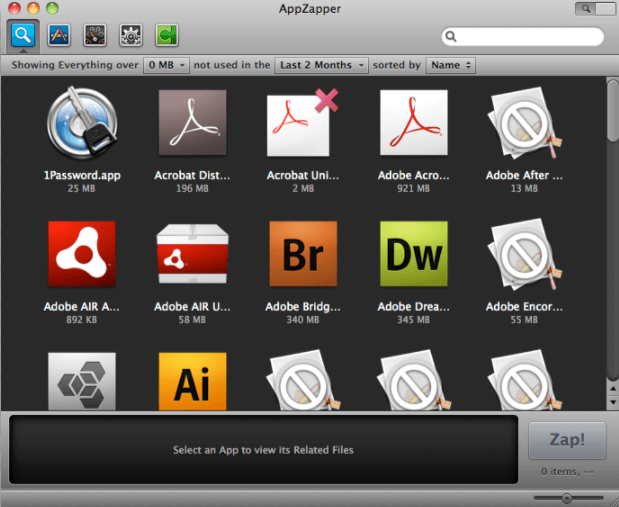Select the Adobe Encore placeholder icon

coord(524,255)
